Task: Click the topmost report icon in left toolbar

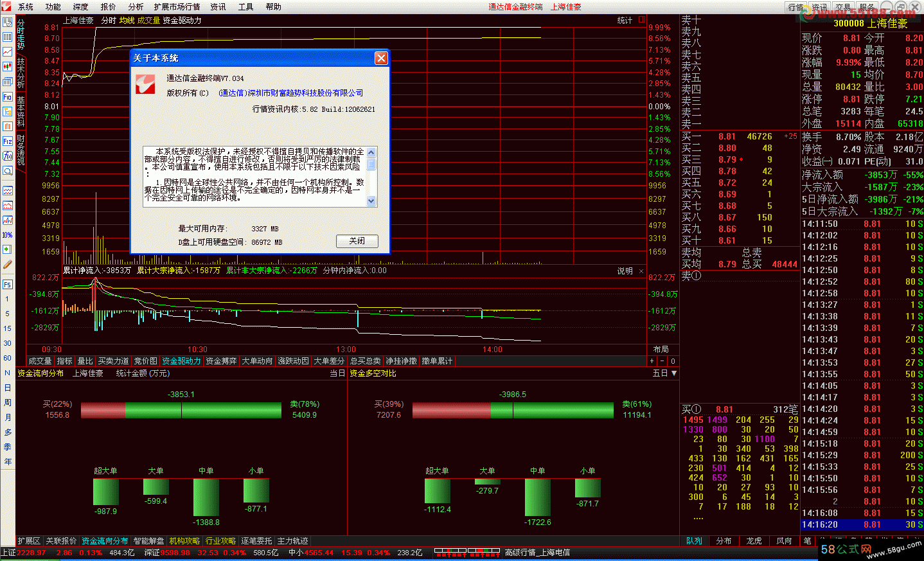Action: [8, 22]
